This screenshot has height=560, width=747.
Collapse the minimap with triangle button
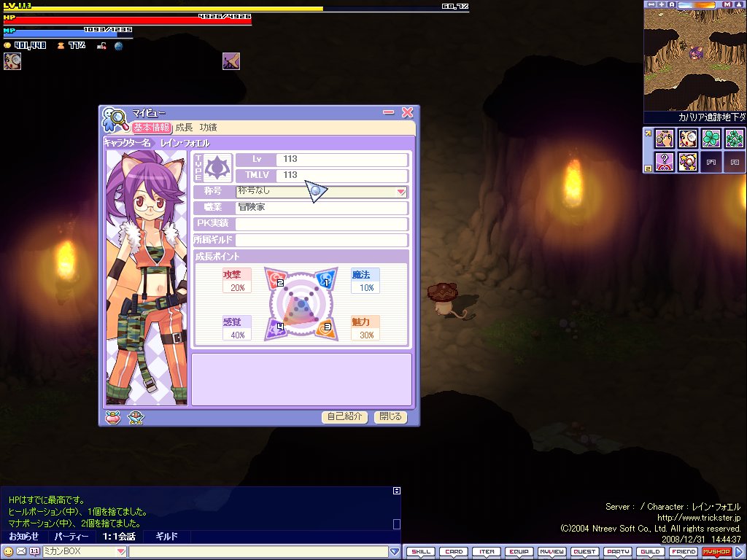[739, 4]
